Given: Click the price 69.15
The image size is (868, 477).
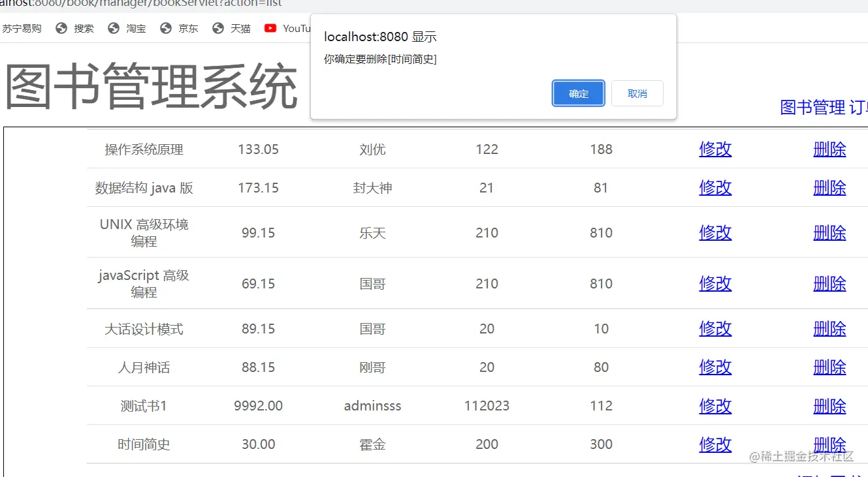Looking at the screenshot, I should click(x=258, y=284).
